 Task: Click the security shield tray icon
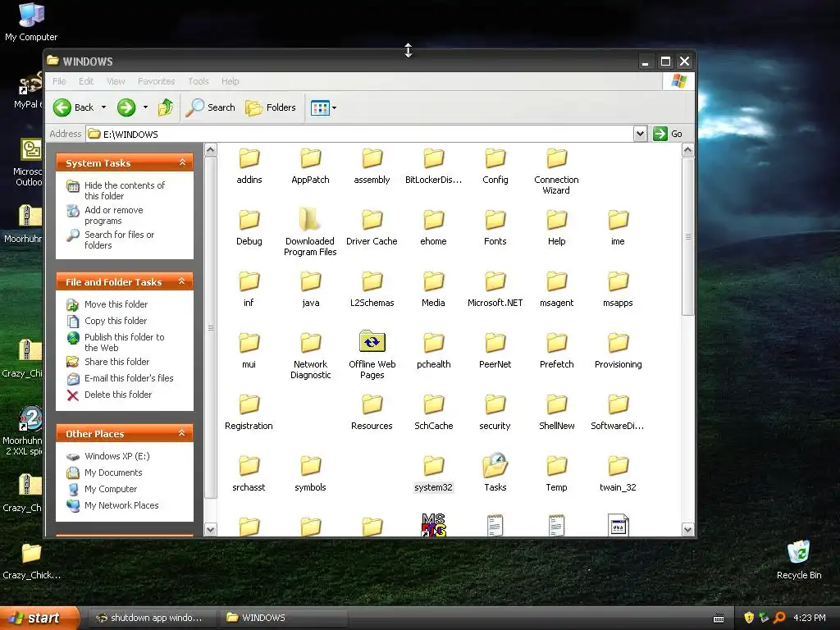(x=749, y=618)
